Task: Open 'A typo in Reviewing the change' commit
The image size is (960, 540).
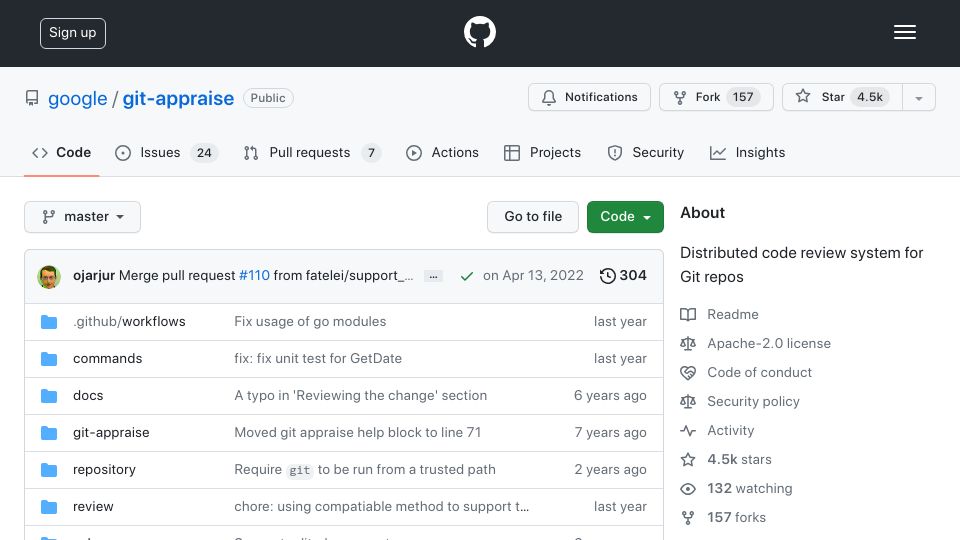Action: pos(361,396)
